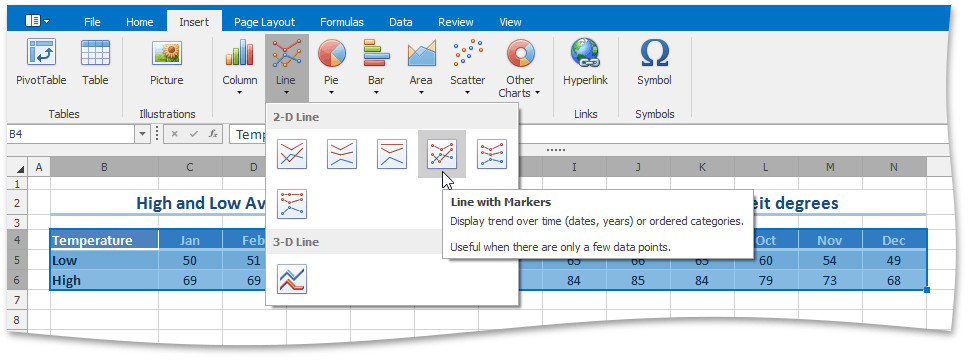This screenshot has height=361, width=969.
Task: Choose the Stacked Line chart type
Action: 342,154
